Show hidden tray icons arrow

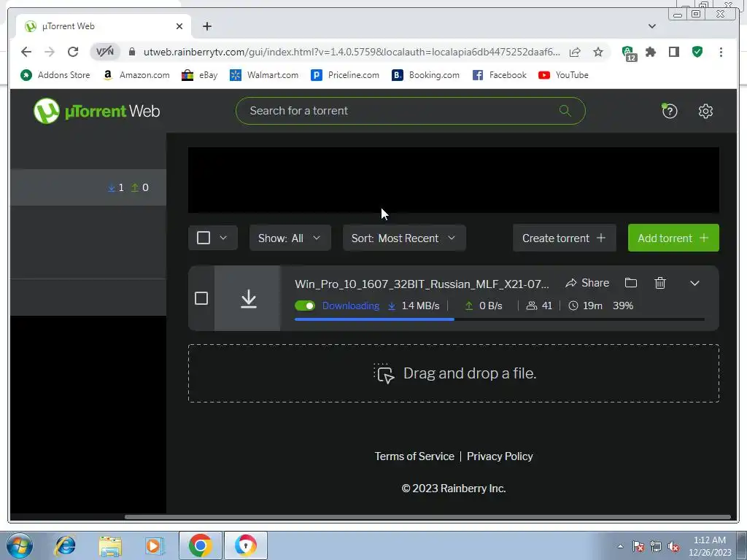[x=620, y=546]
